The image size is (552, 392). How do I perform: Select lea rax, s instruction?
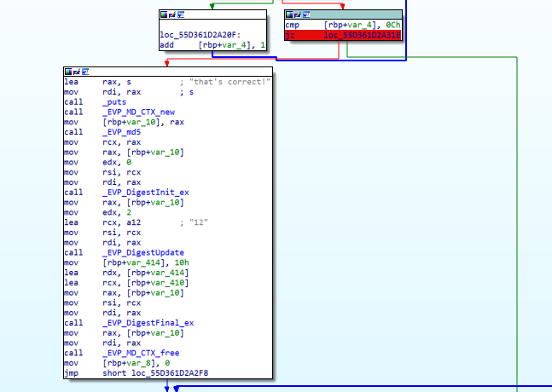point(97,82)
